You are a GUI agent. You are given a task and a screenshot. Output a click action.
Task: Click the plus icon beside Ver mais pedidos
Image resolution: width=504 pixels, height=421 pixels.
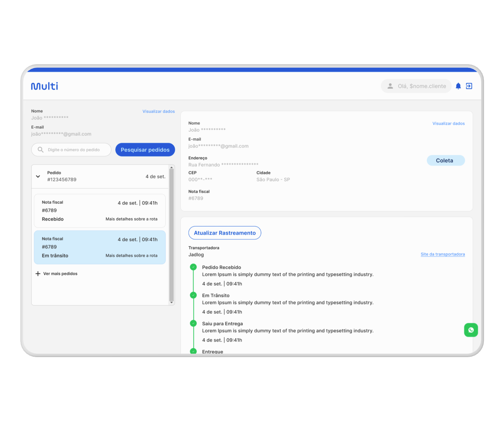[x=38, y=274]
